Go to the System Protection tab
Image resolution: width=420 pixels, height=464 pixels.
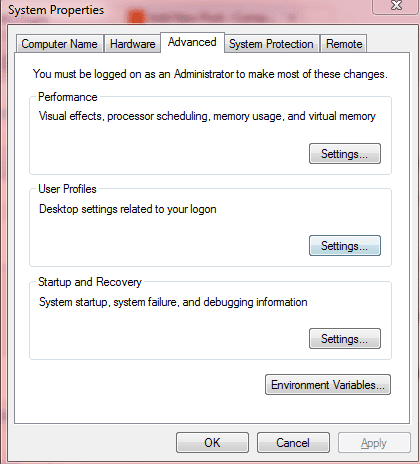[x=271, y=44]
